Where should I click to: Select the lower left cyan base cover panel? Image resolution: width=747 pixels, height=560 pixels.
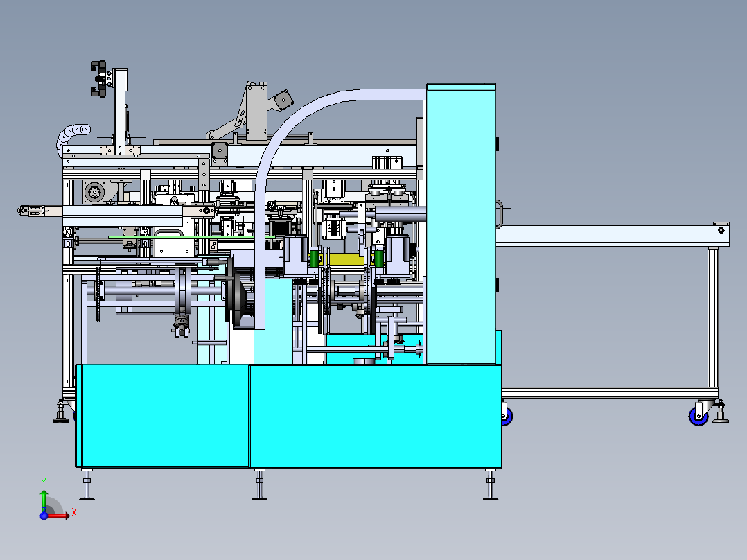coord(162,416)
